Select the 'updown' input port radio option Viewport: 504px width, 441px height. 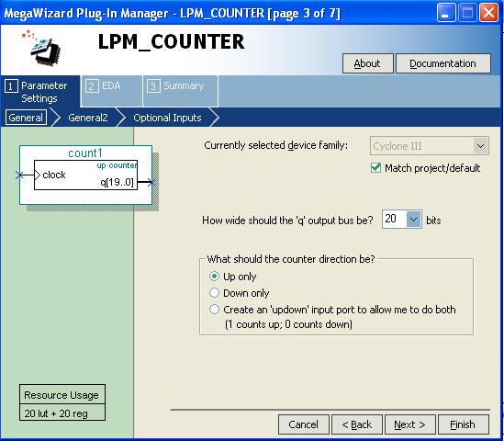coord(214,310)
